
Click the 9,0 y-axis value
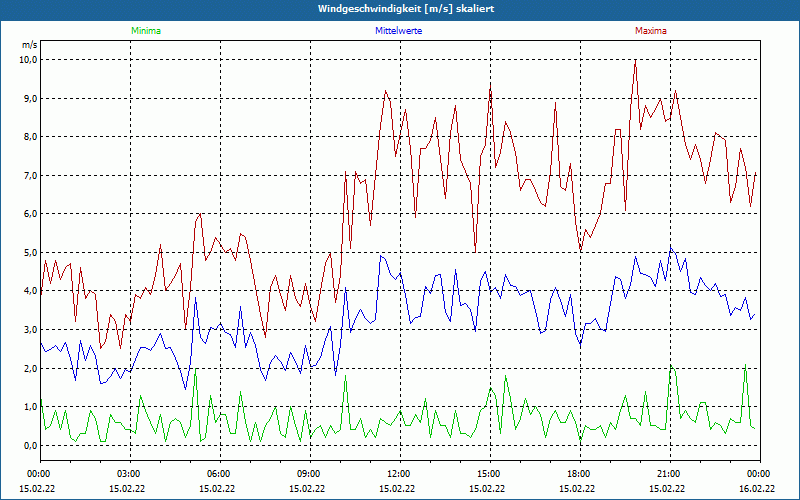click(x=31, y=98)
